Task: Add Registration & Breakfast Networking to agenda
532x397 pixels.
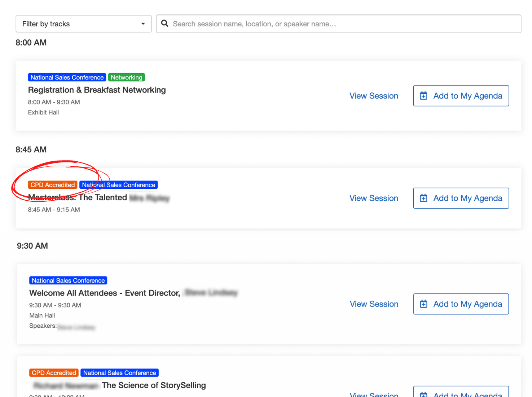Action: (461, 96)
